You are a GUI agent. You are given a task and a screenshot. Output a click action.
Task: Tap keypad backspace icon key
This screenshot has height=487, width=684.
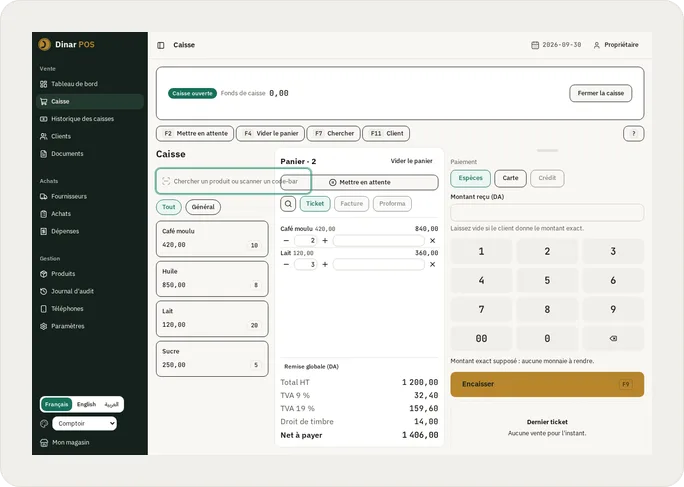tap(613, 339)
